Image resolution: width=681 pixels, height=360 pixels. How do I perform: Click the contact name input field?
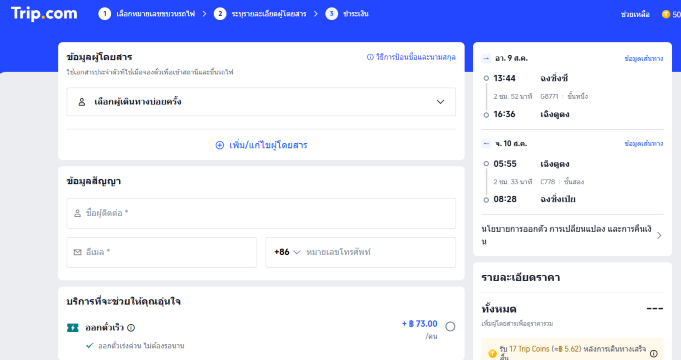click(261, 213)
